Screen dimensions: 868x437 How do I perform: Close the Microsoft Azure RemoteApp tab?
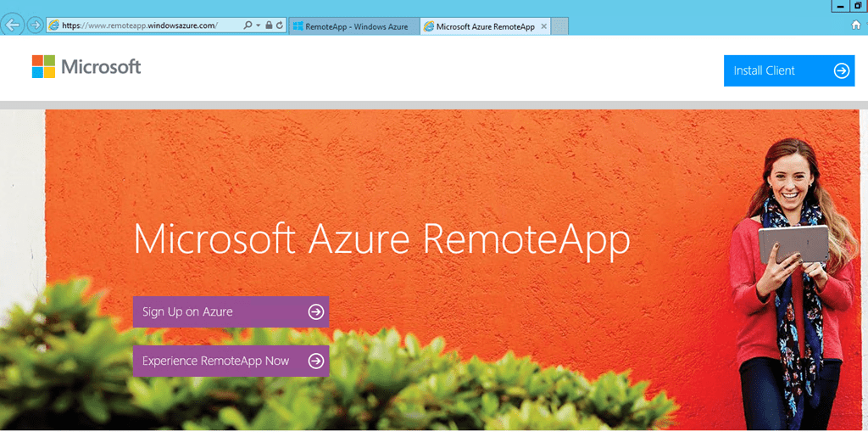click(543, 26)
